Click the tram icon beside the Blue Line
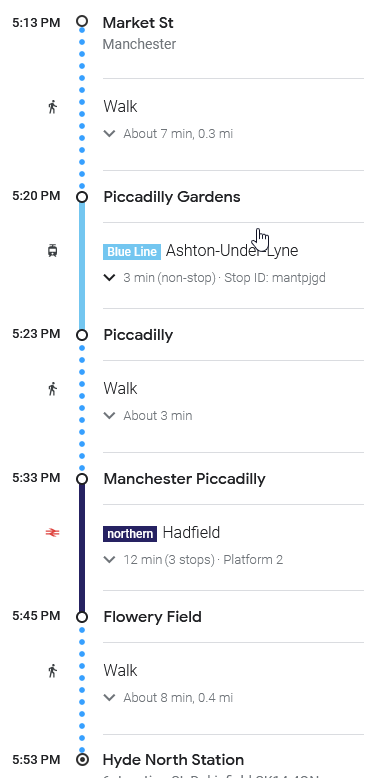 coord(53,251)
